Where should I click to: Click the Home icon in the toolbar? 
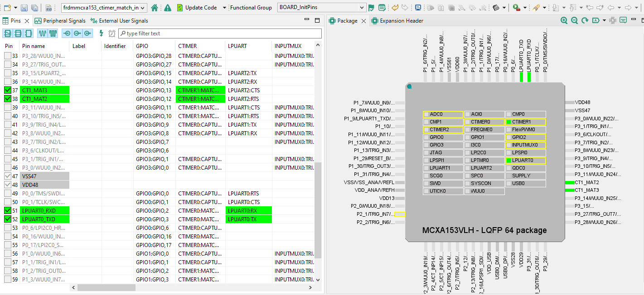155,8
